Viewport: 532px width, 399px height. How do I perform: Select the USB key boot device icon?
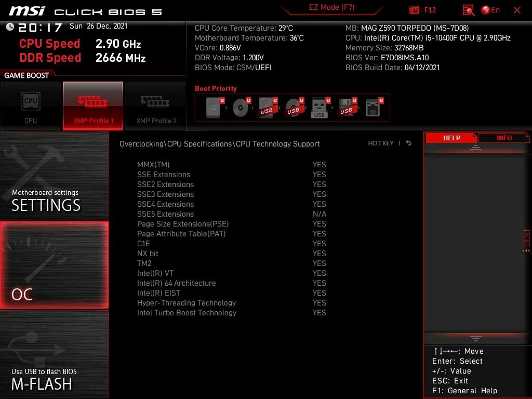(320, 108)
